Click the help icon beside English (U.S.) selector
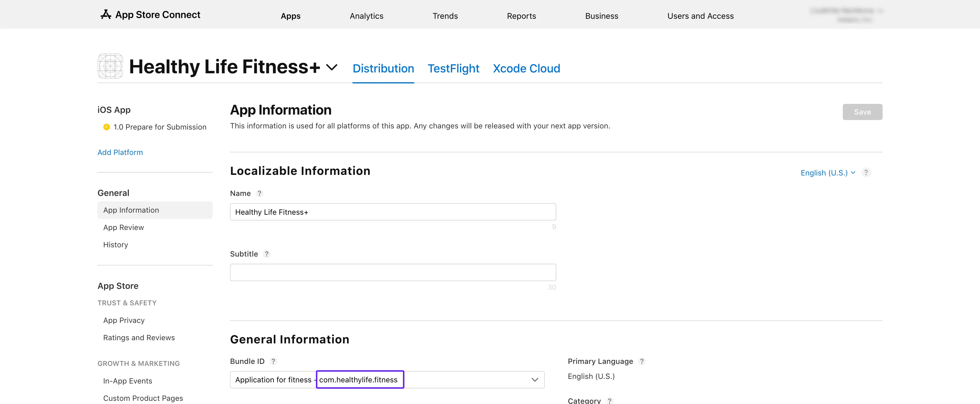The height and width of the screenshot is (404, 980). [x=866, y=173]
